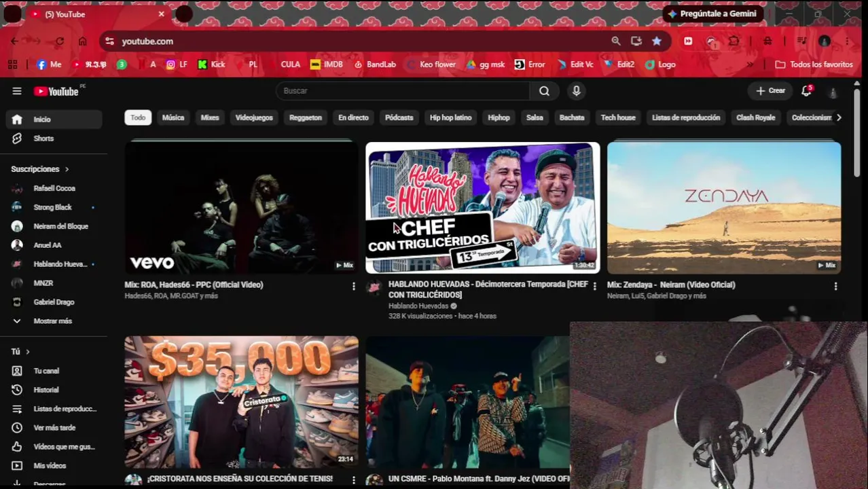Open the Edit Vc bookmark

tap(575, 65)
